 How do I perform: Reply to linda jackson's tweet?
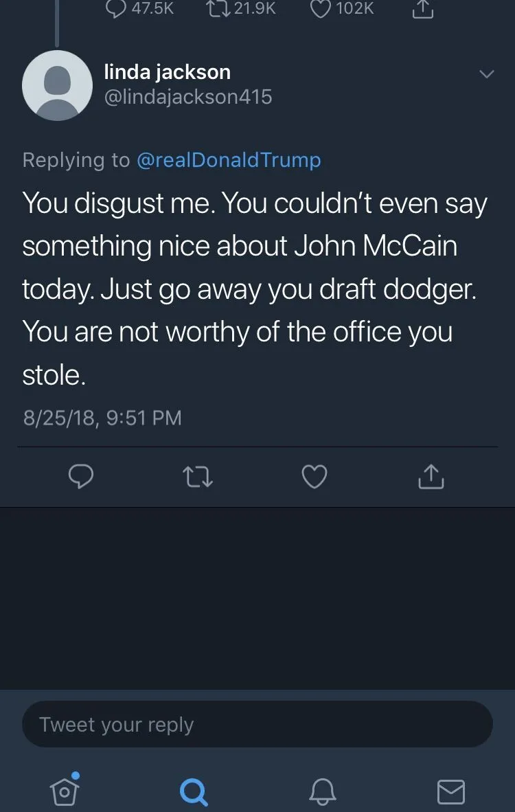coord(81,476)
